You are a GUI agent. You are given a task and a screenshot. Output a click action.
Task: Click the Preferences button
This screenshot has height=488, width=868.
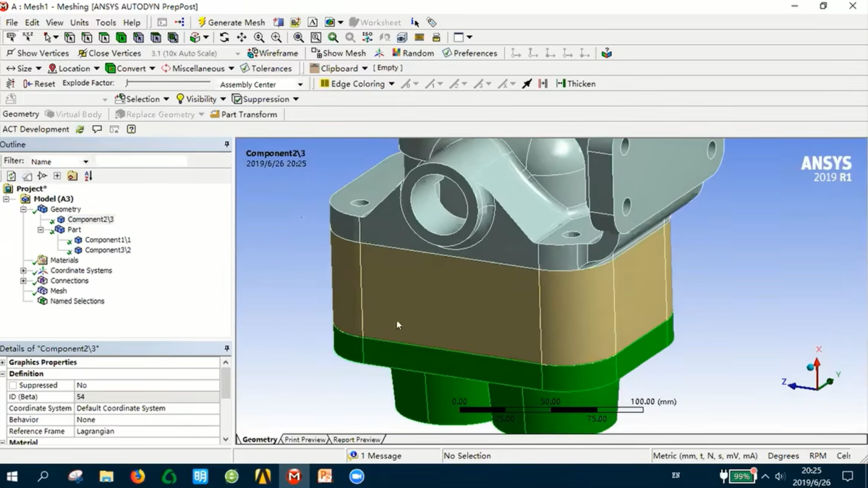tap(470, 53)
